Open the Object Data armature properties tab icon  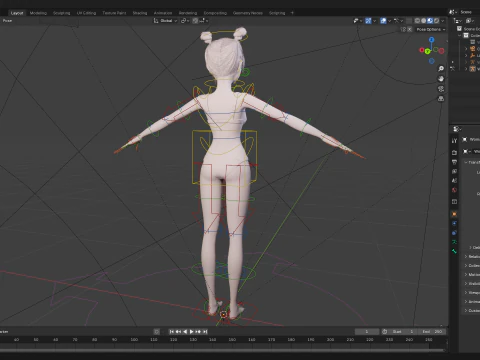(454, 242)
